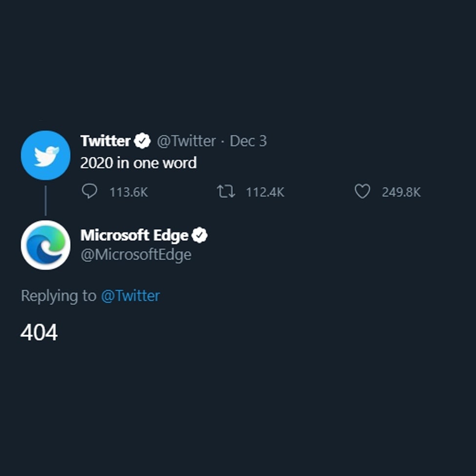
Task: Click the "404" reply text
Action: click(39, 333)
